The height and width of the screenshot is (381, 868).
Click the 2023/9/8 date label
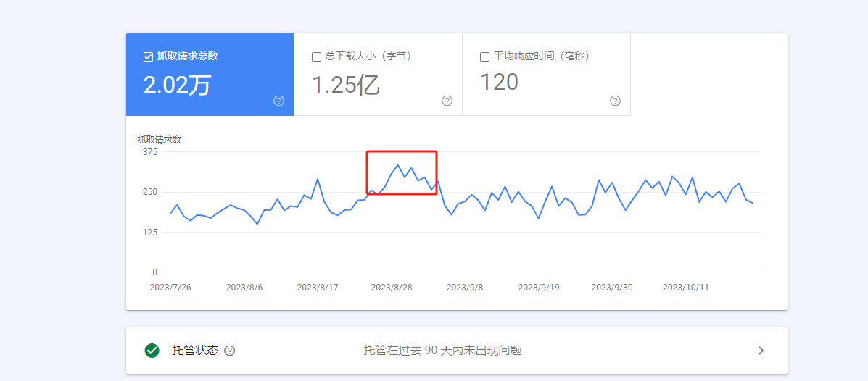(465, 288)
